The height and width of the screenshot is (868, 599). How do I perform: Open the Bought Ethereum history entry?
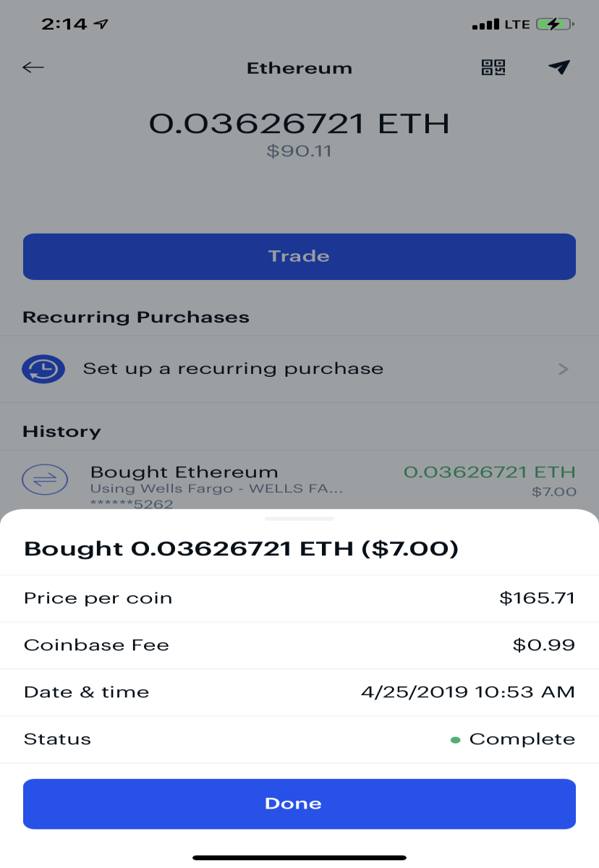(x=299, y=480)
